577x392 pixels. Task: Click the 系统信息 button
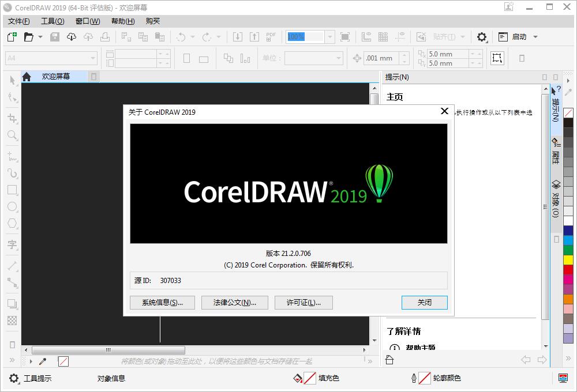(162, 302)
